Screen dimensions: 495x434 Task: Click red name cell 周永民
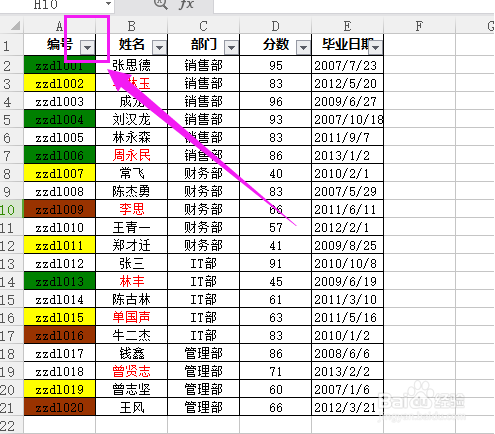[x=132, y=156]
